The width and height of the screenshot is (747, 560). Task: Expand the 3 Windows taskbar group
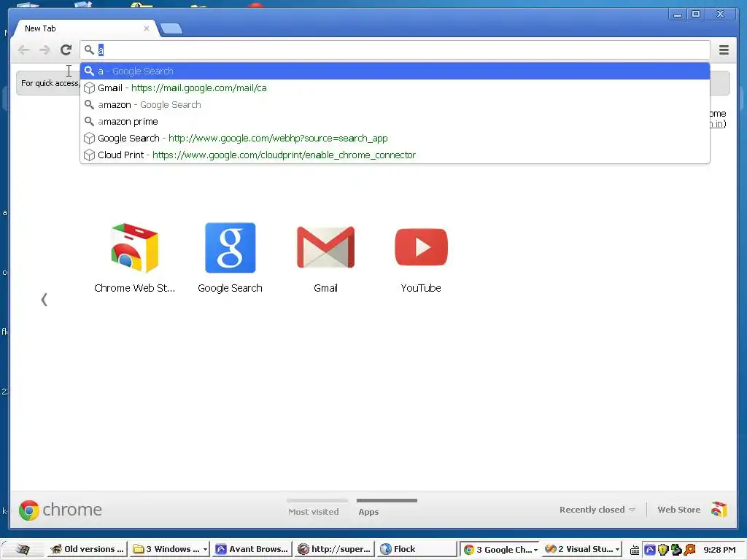169,549
